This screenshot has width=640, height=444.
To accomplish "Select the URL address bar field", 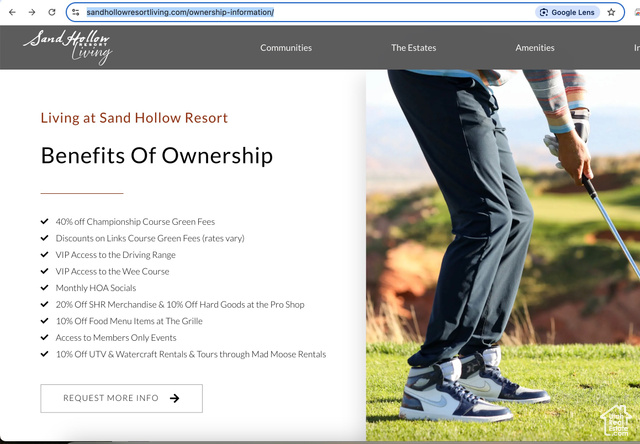I will pos(300,12).
